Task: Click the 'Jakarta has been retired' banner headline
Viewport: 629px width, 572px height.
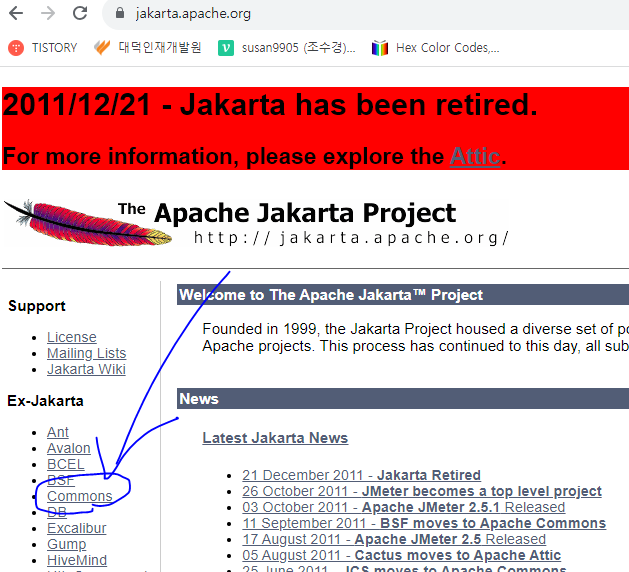Action: point(270,105)
